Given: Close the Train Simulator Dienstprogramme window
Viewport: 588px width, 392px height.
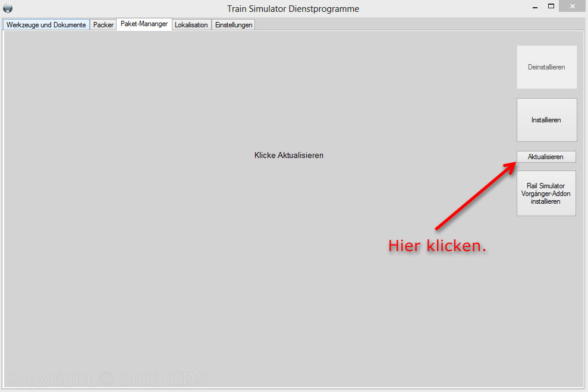Looking at the screenshot, I should pos(572,7).
